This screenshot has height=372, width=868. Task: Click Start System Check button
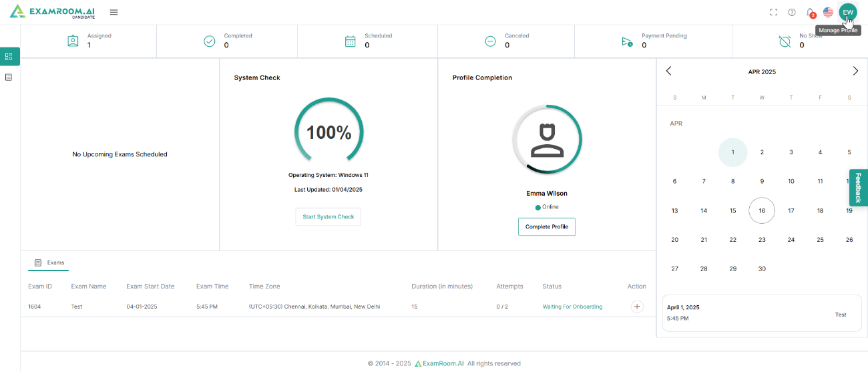point(328,217)
